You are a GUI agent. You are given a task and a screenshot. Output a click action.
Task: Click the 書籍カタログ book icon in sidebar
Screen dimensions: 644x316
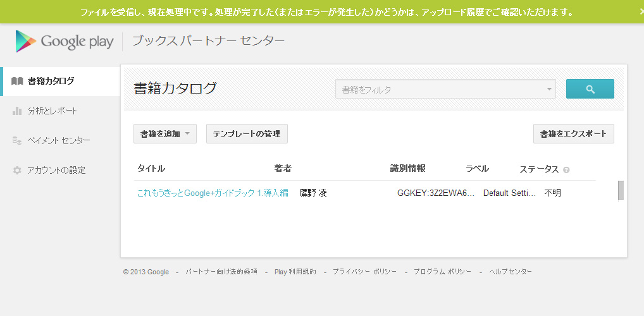click(17, 81)
